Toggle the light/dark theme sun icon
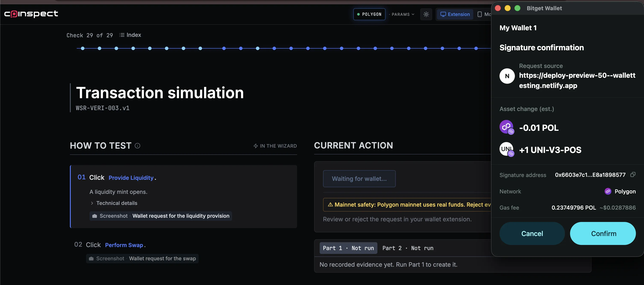Image resolution: width=644 pixels, height=285 pixels. pyautogui.click(x=426, y=14)
